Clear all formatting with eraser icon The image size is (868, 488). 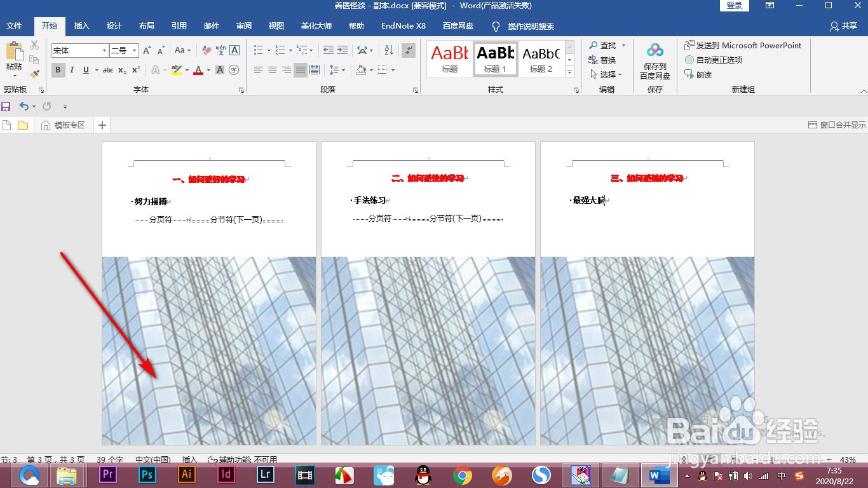pyautogui.click(x=206, y=50)
